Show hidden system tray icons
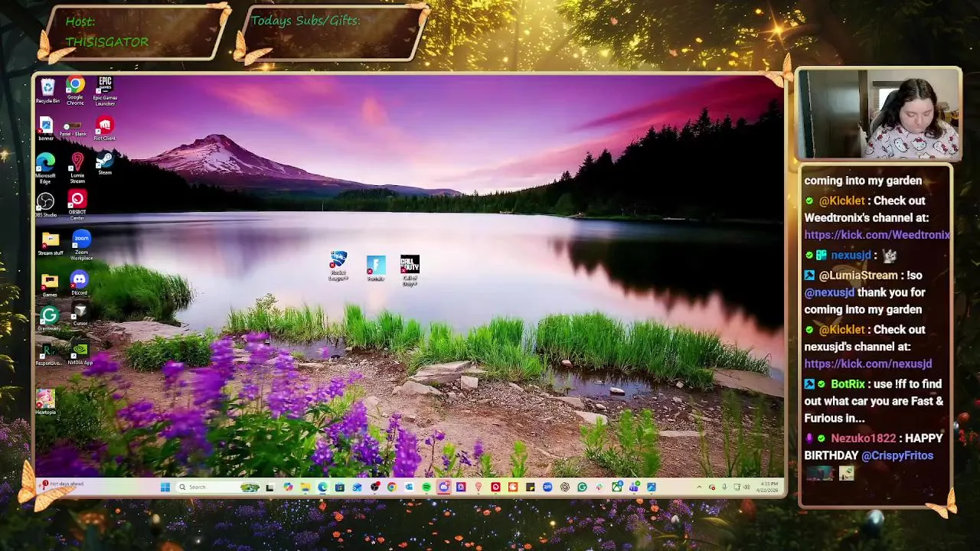The image size is (980, 551). pyautogui.click(x=699, y=487)
